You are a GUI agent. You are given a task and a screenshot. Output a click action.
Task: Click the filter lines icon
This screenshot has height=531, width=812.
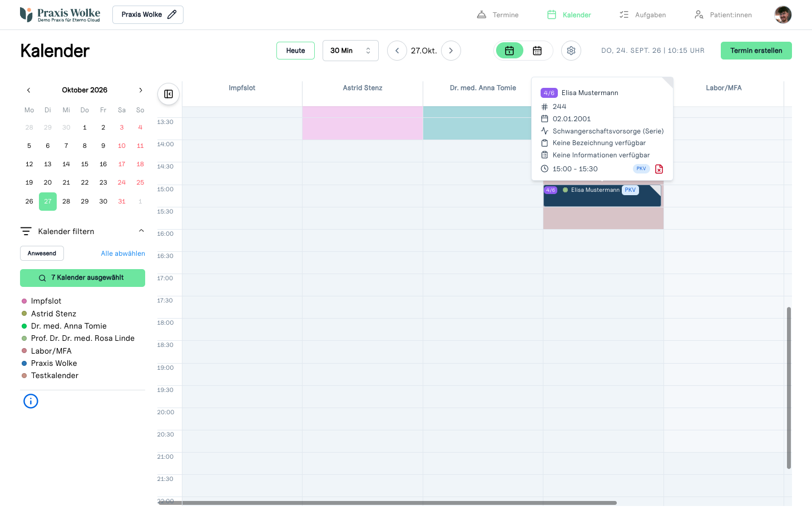[x=26, y=231]
